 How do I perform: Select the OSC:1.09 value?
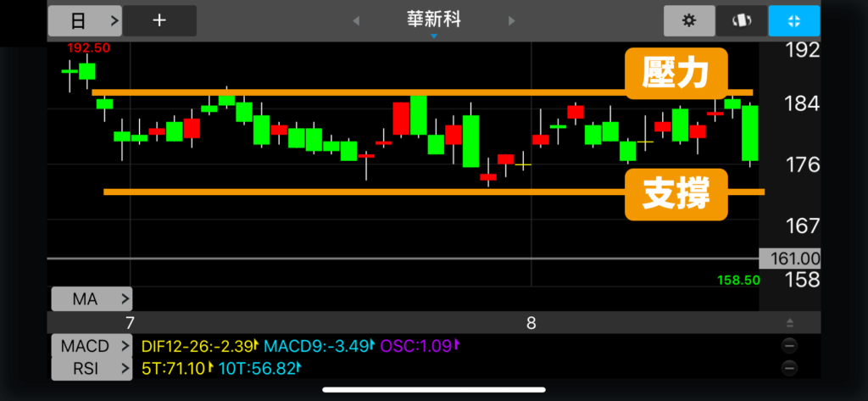pos(416,346)
